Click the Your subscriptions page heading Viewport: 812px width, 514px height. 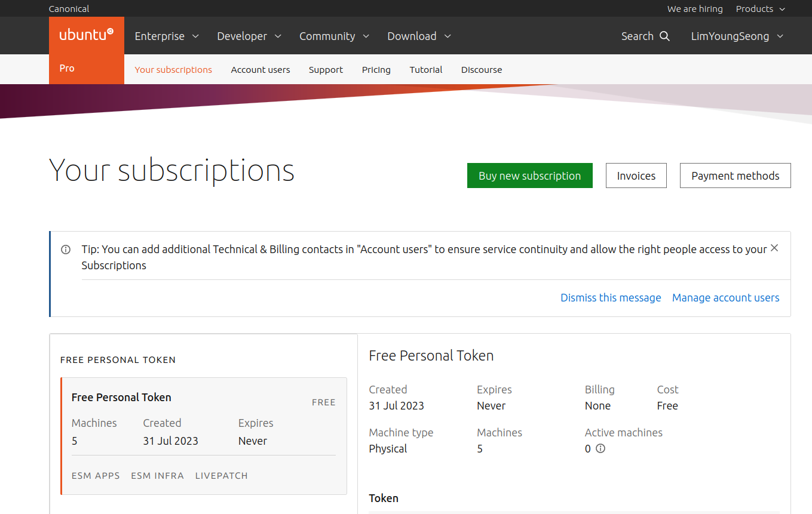(171, 170)
